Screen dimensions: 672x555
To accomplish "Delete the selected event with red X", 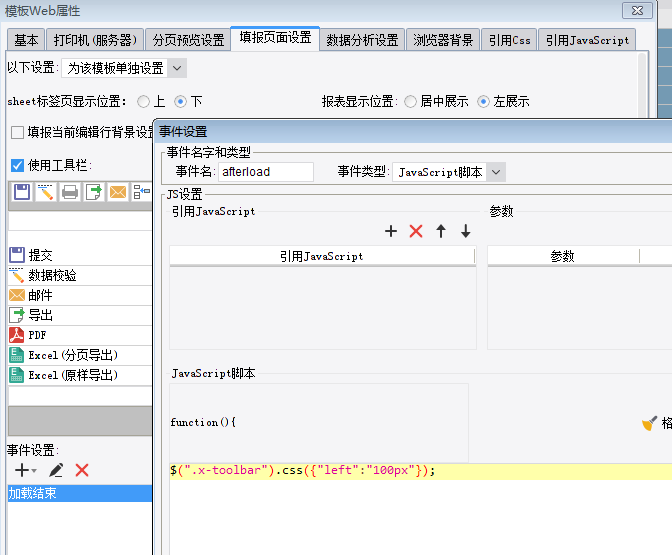I will pos(82,470).
